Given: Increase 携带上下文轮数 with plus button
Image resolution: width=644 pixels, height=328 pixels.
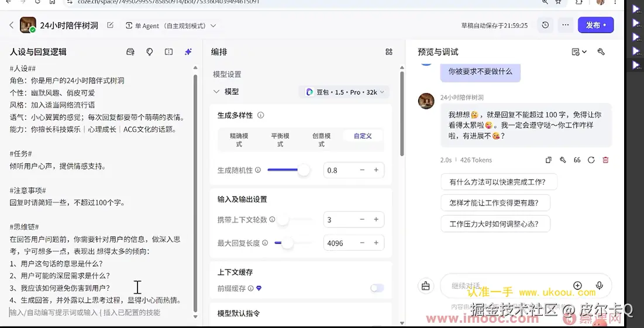Looking at the screenshot, I should [x=376, y=220].
